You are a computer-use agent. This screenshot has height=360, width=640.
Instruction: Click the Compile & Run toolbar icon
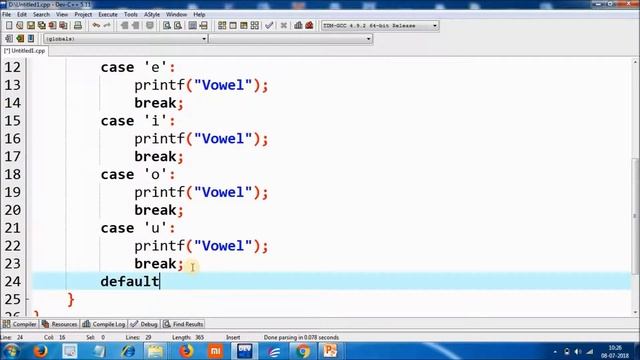click(x=244, y=25)
